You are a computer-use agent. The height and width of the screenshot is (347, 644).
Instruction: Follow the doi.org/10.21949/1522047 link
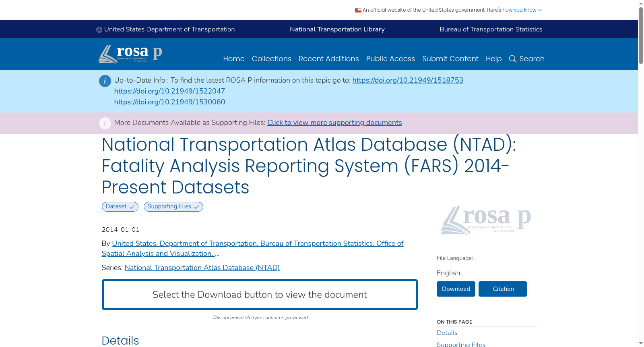tap(169, 91)
